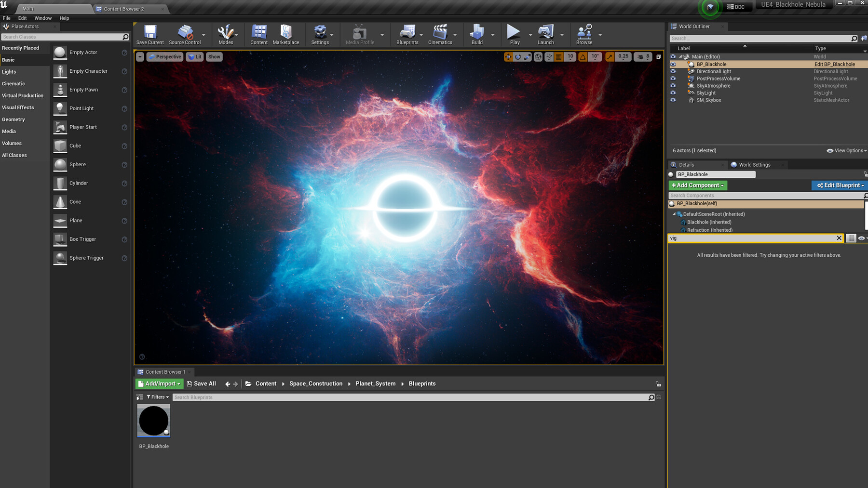Hide the SkyAtmosphere actor with its eye toggle
The height and width of the screenshot is (488, 868).
coord(673,86)
